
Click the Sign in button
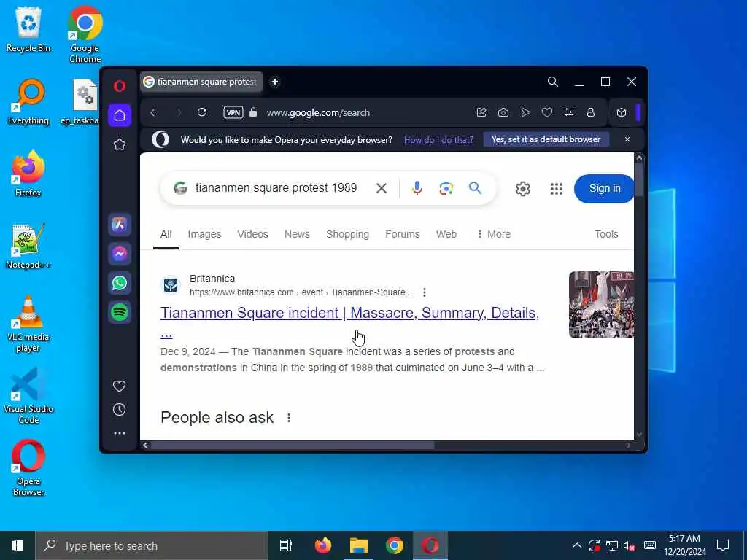(x=605, y=189)
